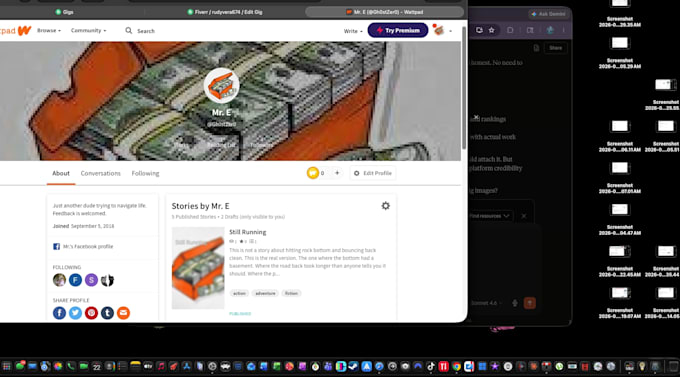Open the gear settings in Stories by Mr. E
680x377 pixels.
pos(386,206)
